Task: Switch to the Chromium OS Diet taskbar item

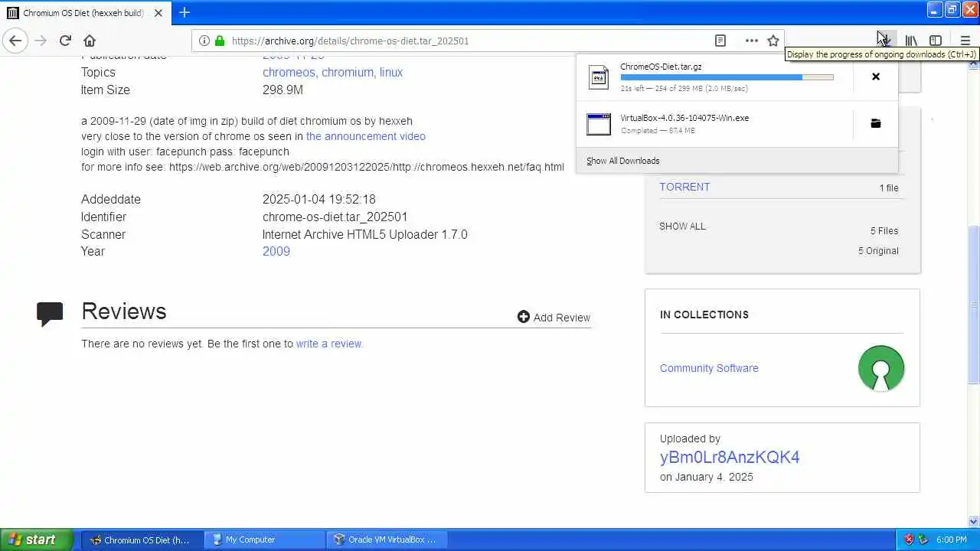Action: click(142, 540)
